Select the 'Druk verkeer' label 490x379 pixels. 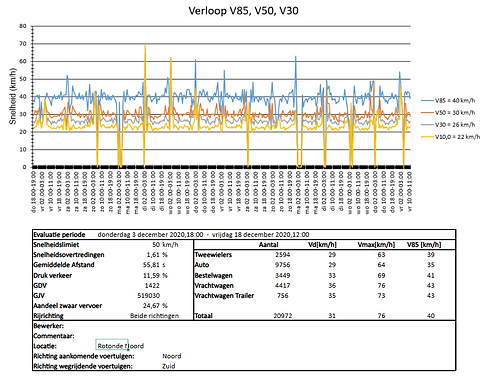pyautogui.click(x=53, y=275)
